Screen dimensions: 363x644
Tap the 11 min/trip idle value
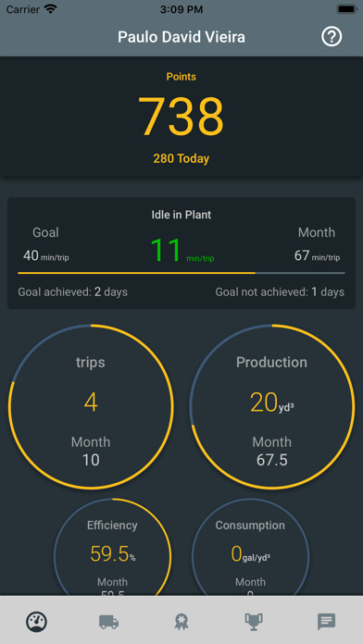[182, 251]
